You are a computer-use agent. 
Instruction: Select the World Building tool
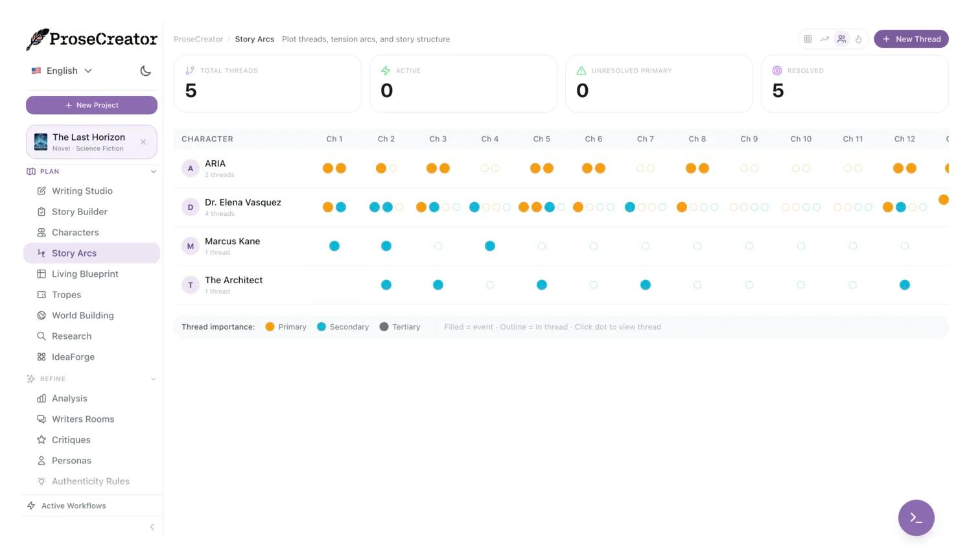[x=82, y=315]
